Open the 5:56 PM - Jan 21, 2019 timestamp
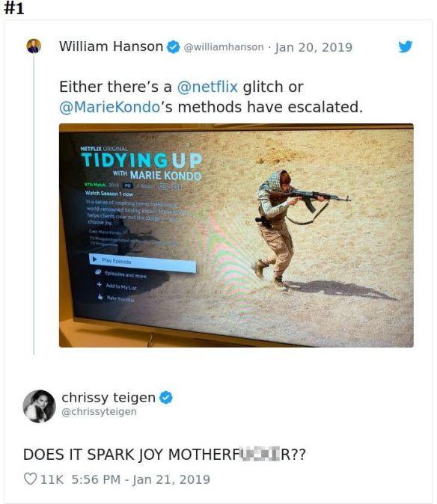This screenshot has width=437, height=504. (141, 479)
